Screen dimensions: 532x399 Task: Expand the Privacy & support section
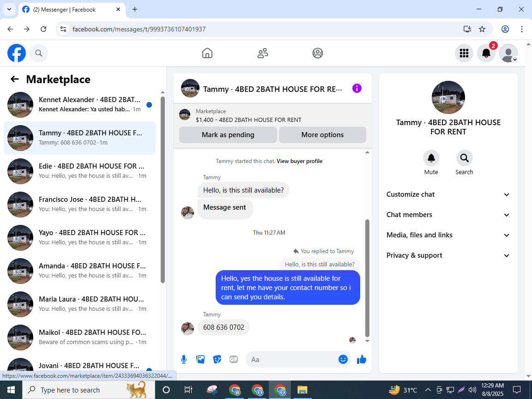coord(448,255)
